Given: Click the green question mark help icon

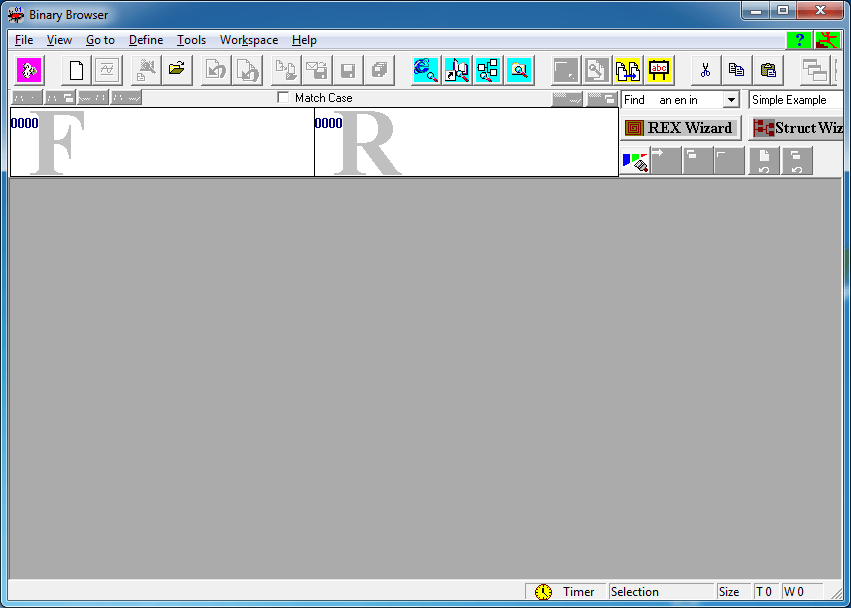Looking at the screenshot, I should click(x=799, y=40).
